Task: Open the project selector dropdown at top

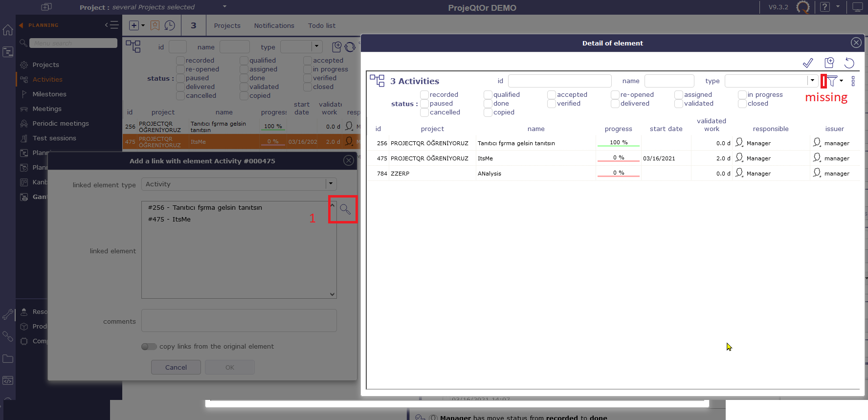Action: pyautogui.click(x=224, y=7)
